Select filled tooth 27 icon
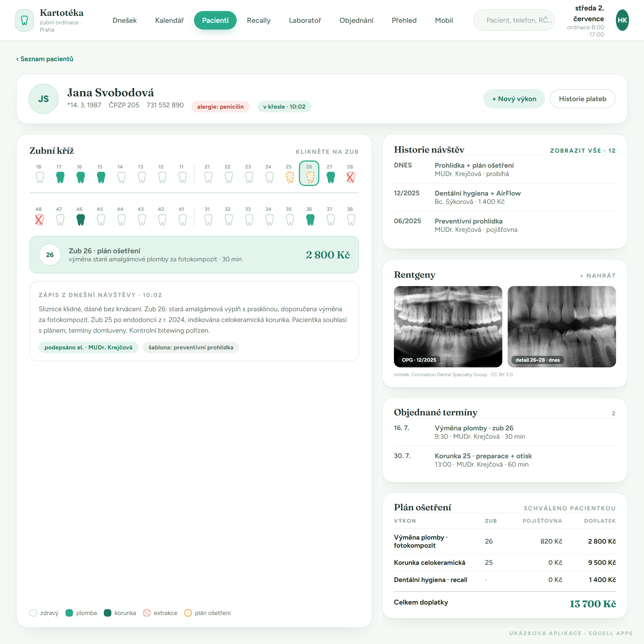The image size is (644, 644). tap(330, 177)
